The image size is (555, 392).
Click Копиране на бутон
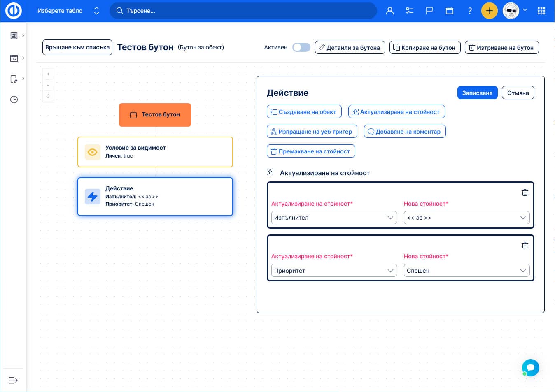pos(425,47)
